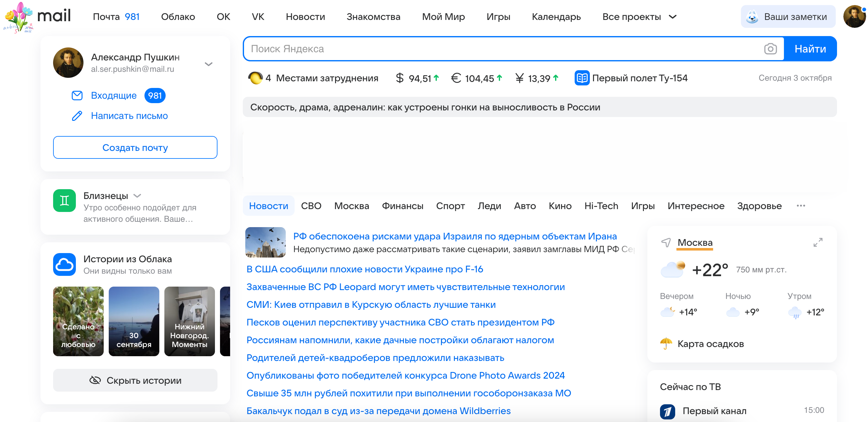Click the crossed-eye icon in Скрыть истории
868x422 pixels.
click(x=95, y=380)
